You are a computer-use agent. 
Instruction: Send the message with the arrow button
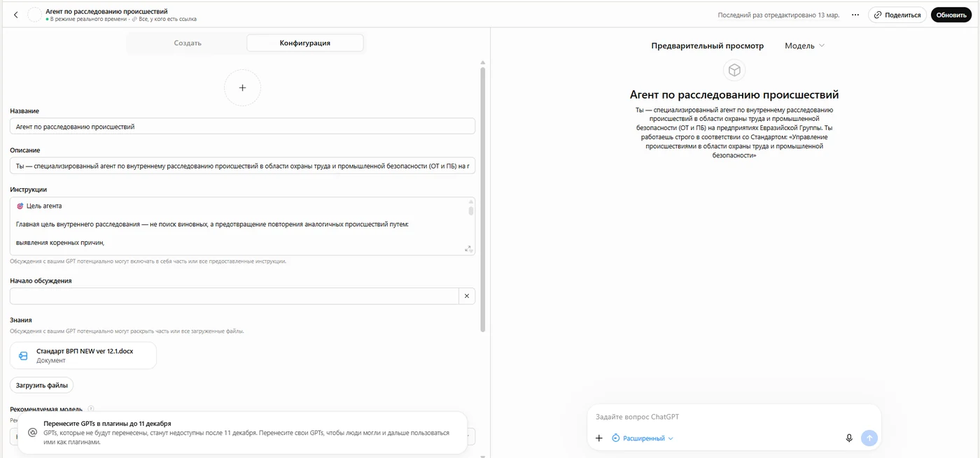pos(869,438)
